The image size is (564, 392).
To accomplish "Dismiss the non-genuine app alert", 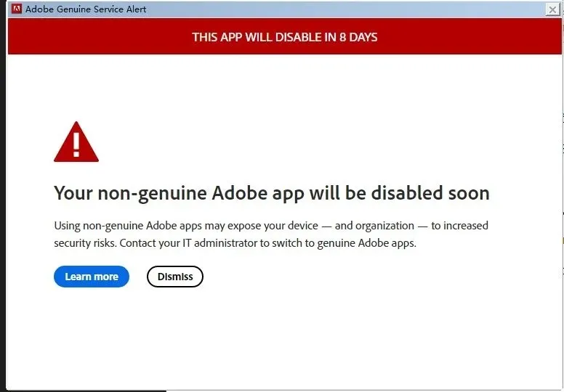I will click(x=174, y=277).
